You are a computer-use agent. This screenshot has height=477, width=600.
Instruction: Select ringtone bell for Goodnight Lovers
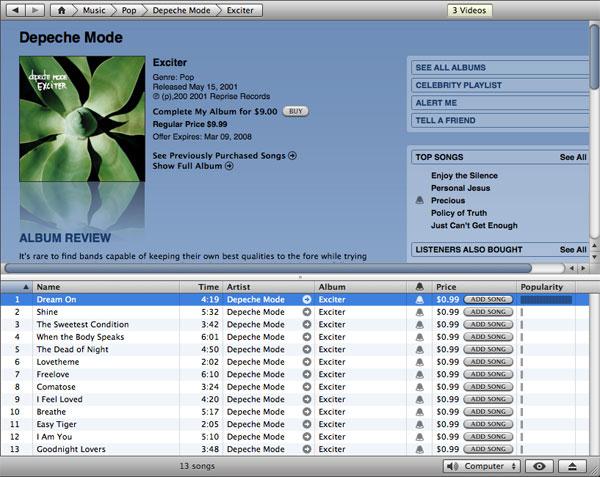click(420, 449)
